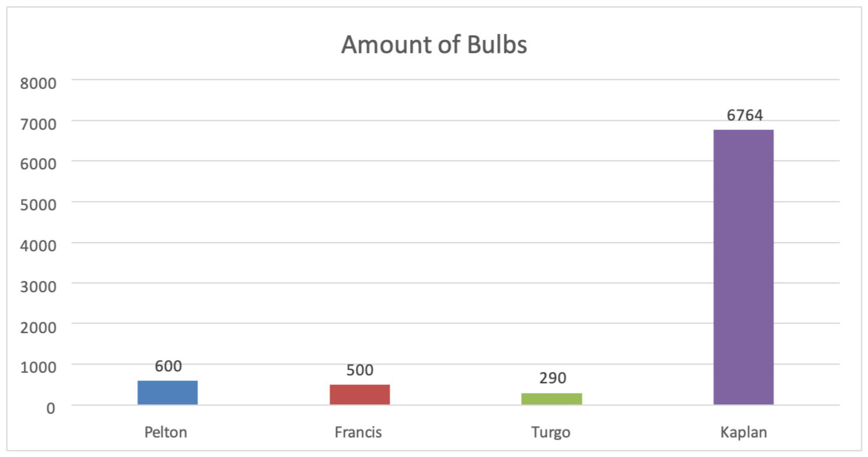Select the Pelton category axis label
The height and width of the screenshot is (457, 868).
click(x=166, y=432)
